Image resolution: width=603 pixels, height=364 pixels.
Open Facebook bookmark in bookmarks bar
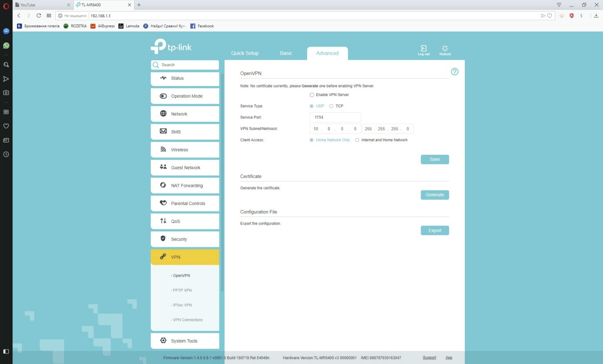202,26
